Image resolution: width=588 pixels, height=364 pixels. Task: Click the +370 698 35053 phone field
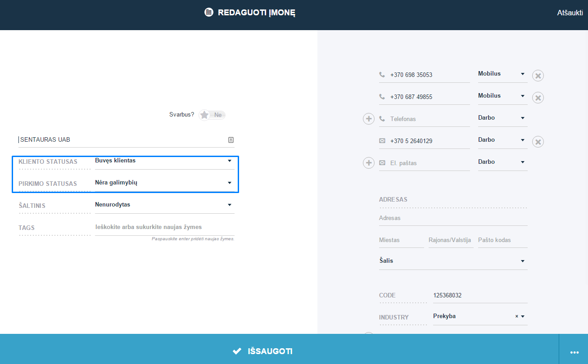(425, 75)
